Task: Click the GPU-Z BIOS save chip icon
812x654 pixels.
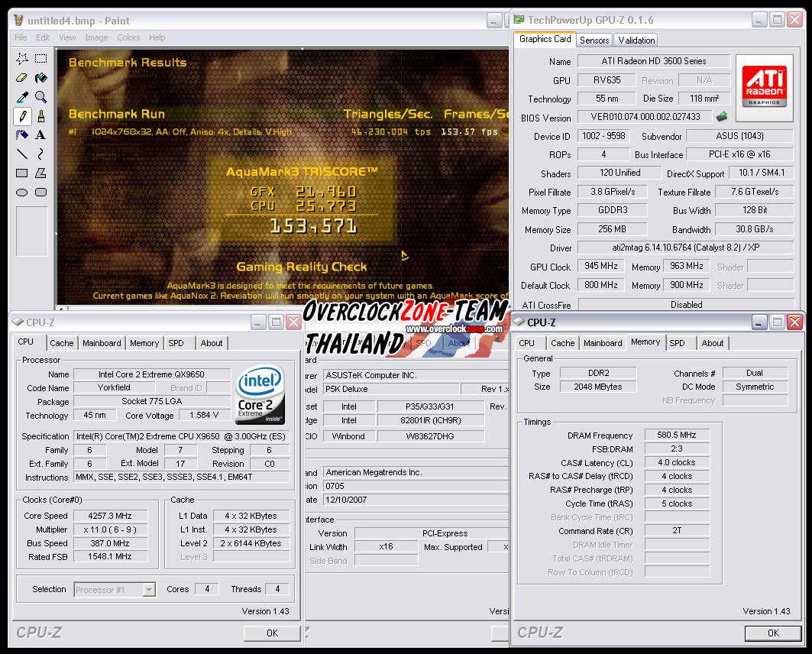Action: [721, 116]
